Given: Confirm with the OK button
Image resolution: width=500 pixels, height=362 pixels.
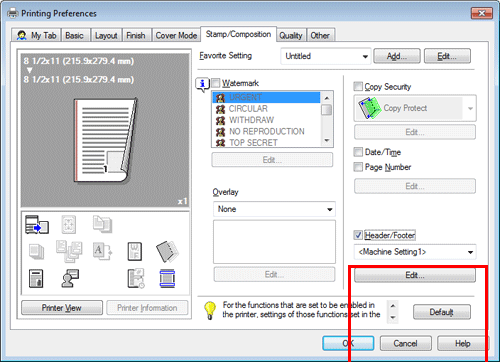Looking at the screenshot, I should click(x=348, y=343).
